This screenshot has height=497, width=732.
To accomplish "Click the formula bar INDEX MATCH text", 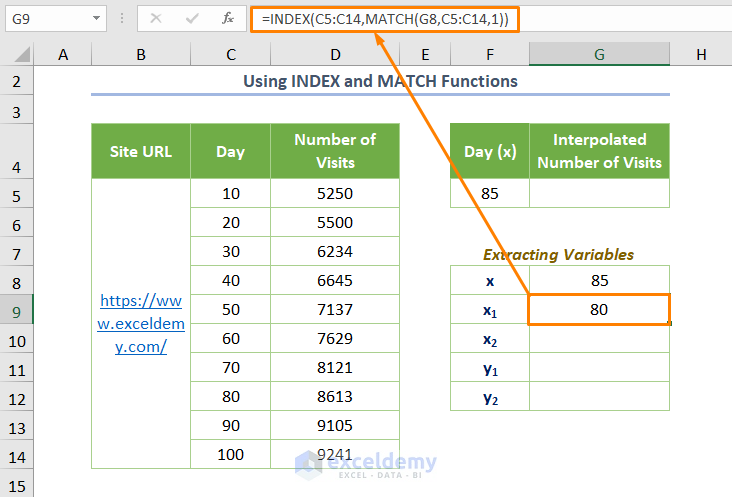I will tap(385, 18).
